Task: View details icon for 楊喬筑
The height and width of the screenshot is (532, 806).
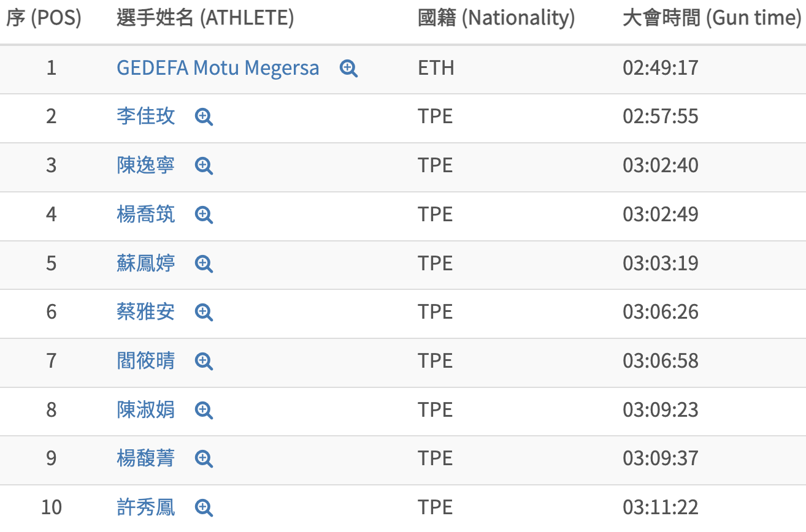Action: coord(204,215)
